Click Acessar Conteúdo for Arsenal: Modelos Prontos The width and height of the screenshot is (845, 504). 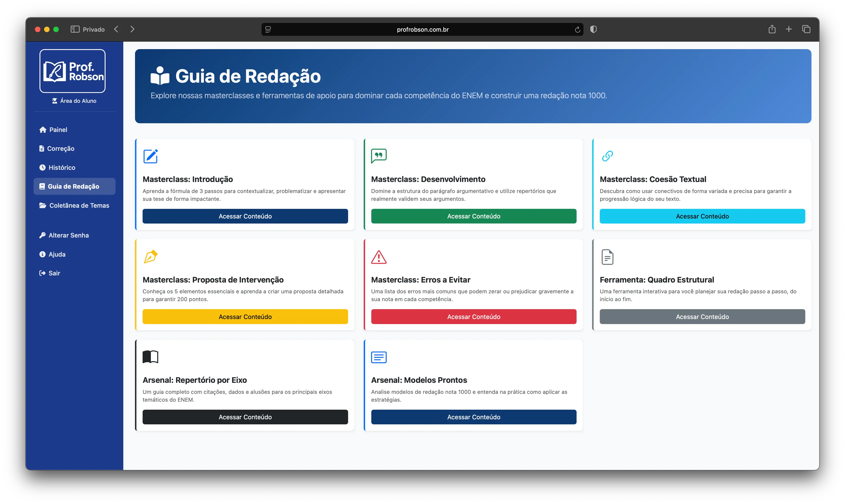click(x=474, y=417)
